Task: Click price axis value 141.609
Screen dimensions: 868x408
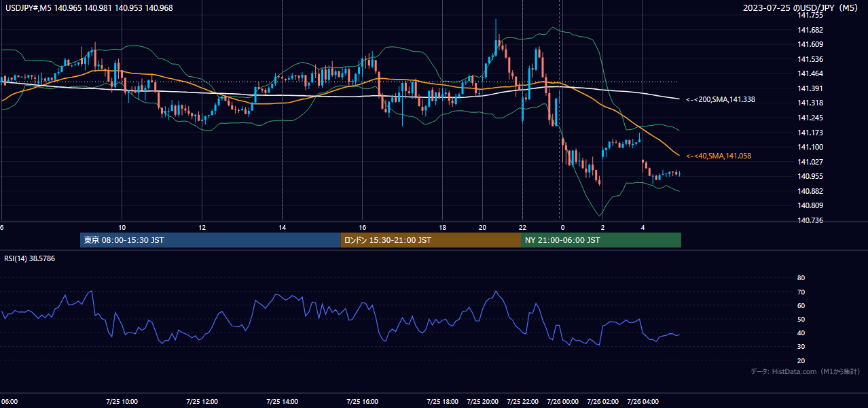Action: [x=811, y=44]
